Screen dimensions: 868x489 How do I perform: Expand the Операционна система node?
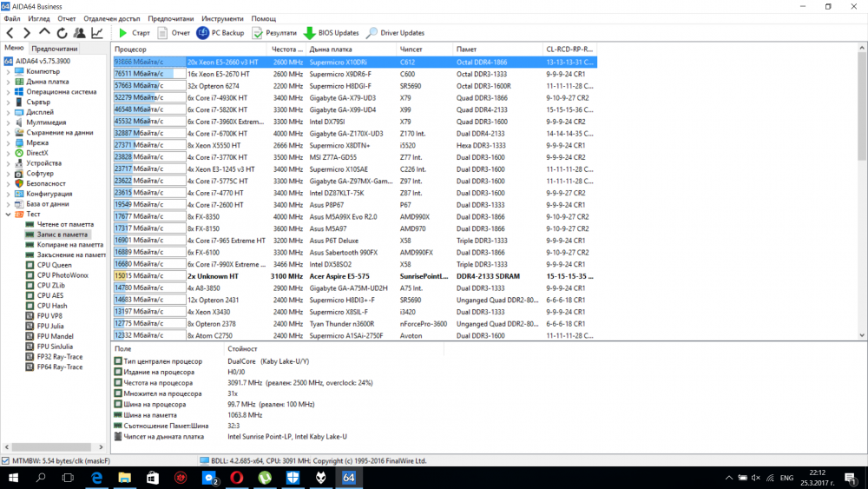9,92
